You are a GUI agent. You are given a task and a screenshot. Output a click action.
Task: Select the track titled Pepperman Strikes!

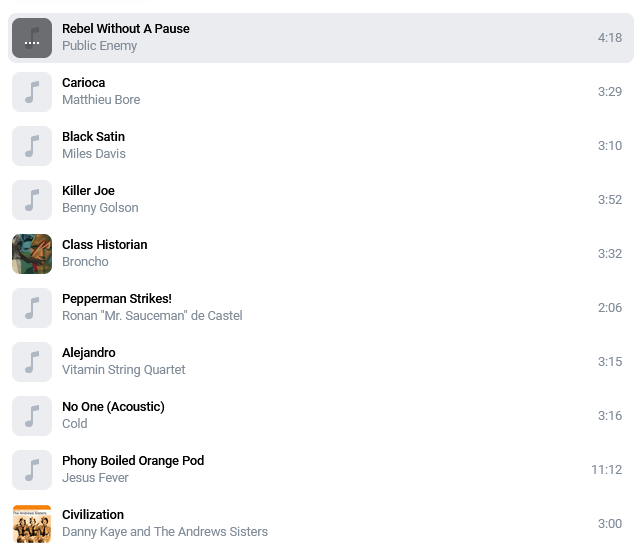pos(116,299)
